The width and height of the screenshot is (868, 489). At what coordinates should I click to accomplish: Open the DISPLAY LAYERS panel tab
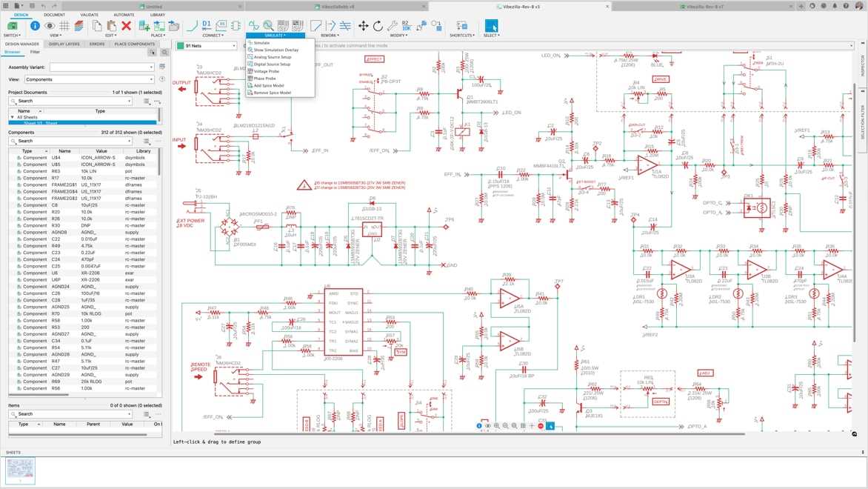pos(64,44)
